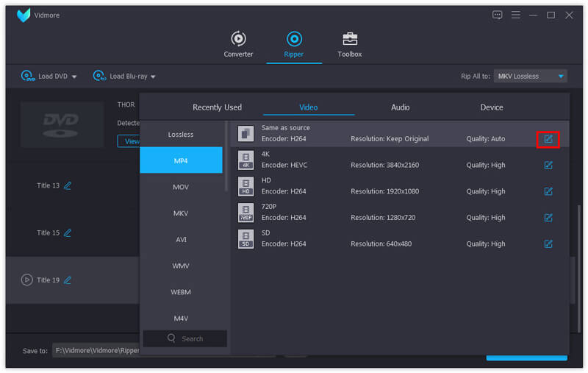This screenshot has height=373, width=588.
Task: Edit the Same as source profile settings
Action: click(x=548, y=139)
